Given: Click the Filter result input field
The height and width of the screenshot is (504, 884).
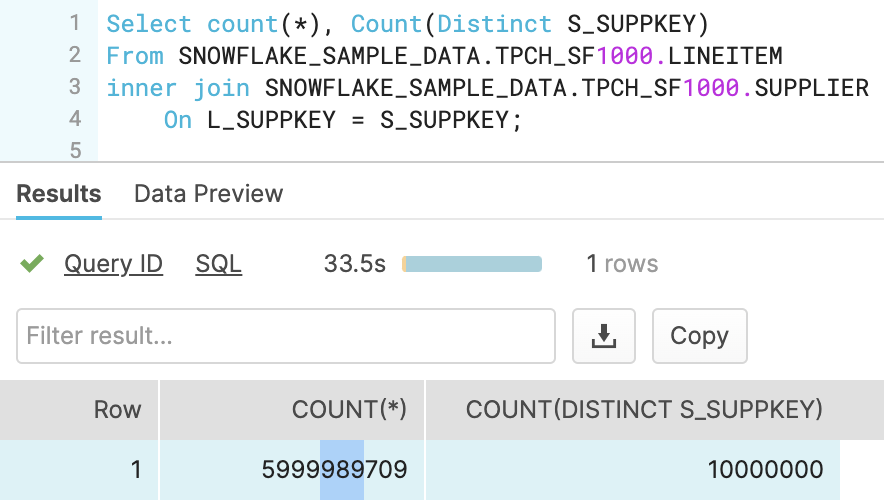Looking at the screenshot, I should click(286, 336).
